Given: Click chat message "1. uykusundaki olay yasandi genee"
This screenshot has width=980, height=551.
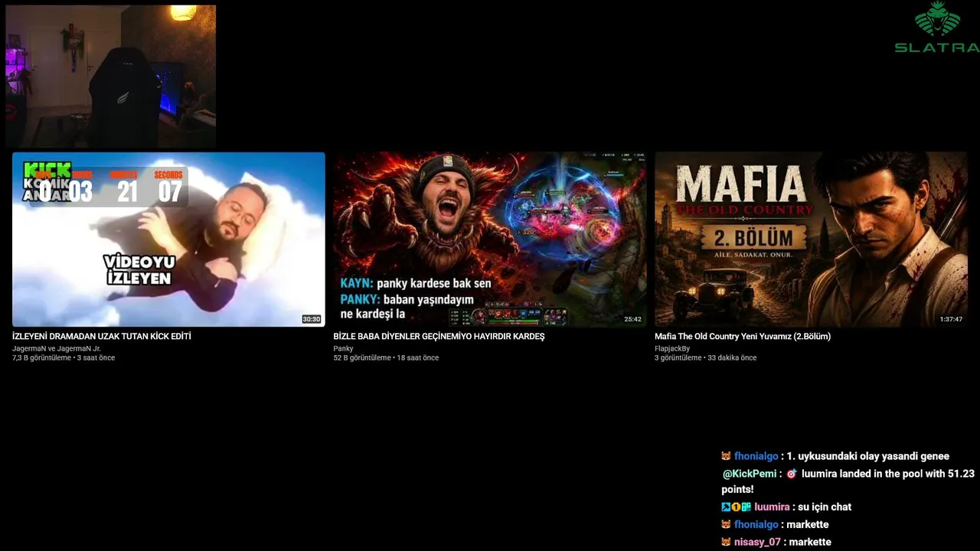Looking at the screenshot, I should [868, 456].
